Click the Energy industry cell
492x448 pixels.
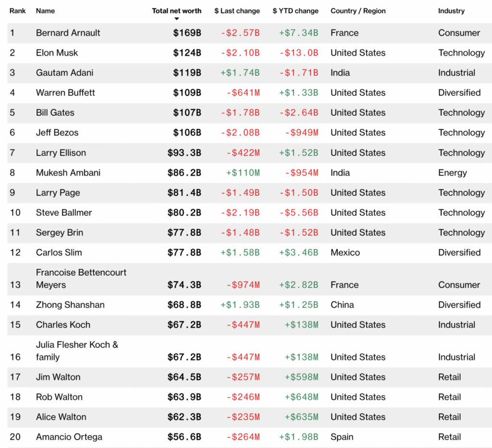452,173
